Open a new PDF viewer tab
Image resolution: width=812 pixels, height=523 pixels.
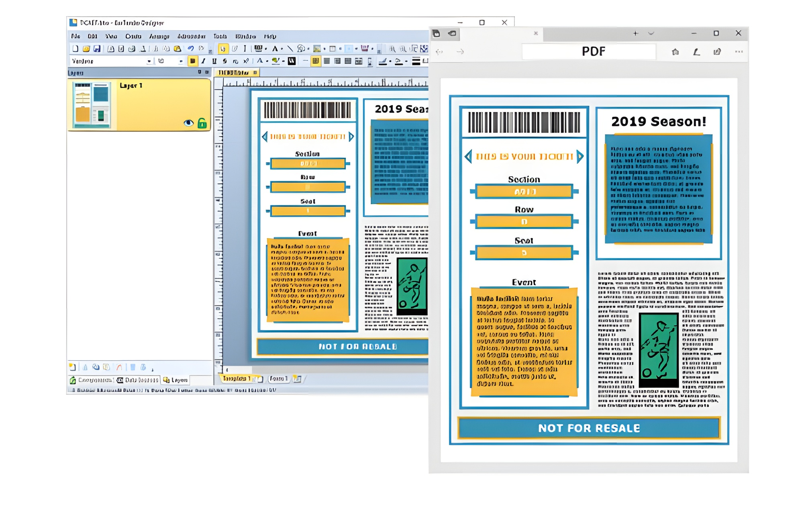(635, 33)
